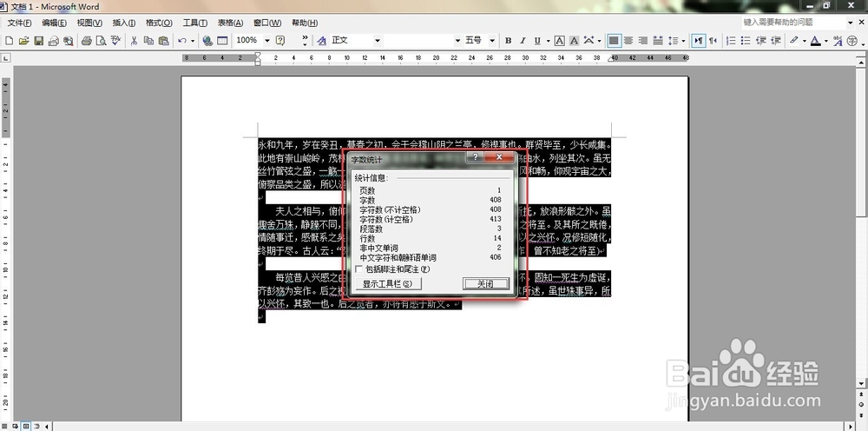Open the Tables and Borders toolbar icon
The height and width of the screenshot is (431, 868).
[222, 41]
